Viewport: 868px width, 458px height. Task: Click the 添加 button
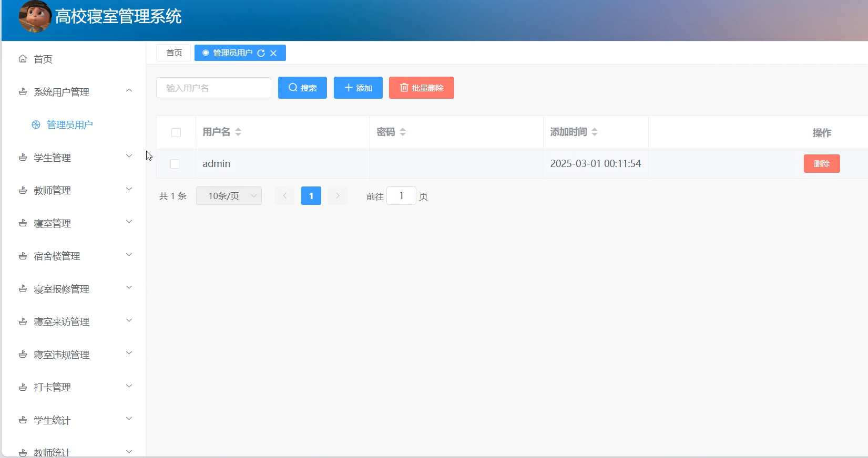pyautogui.click(x=358, y=88)
